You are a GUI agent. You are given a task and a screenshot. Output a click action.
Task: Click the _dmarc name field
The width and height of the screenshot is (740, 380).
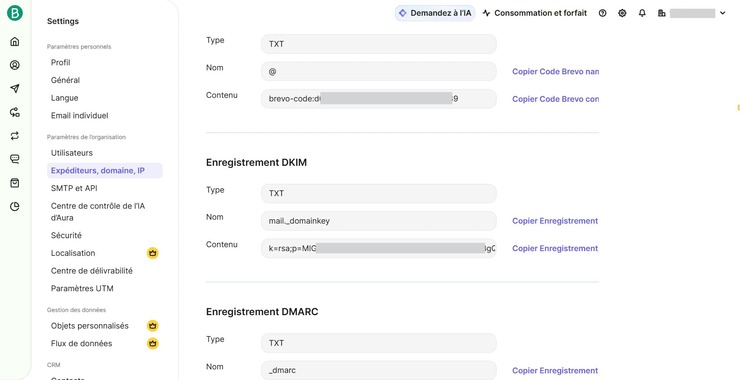click(378, 370)
